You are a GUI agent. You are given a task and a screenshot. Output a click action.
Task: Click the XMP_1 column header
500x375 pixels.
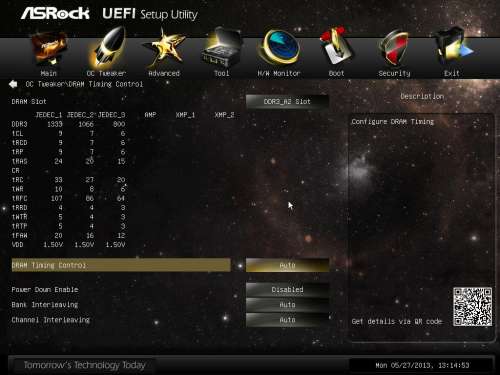[x=185, y=115]
